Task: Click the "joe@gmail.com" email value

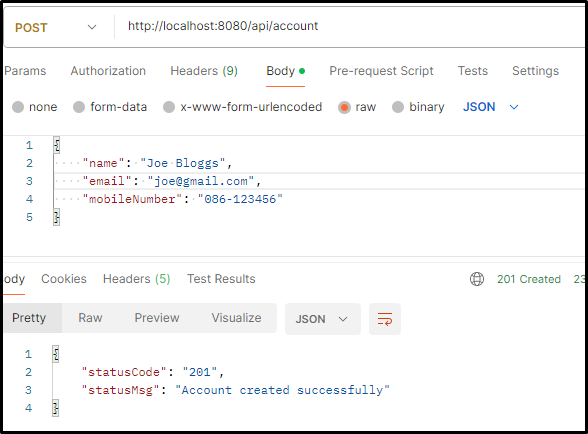Action: tap(201, 181)
